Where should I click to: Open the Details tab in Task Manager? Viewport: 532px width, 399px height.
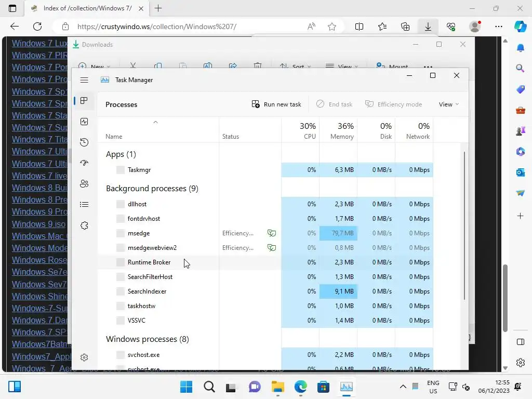pos(84,205)
